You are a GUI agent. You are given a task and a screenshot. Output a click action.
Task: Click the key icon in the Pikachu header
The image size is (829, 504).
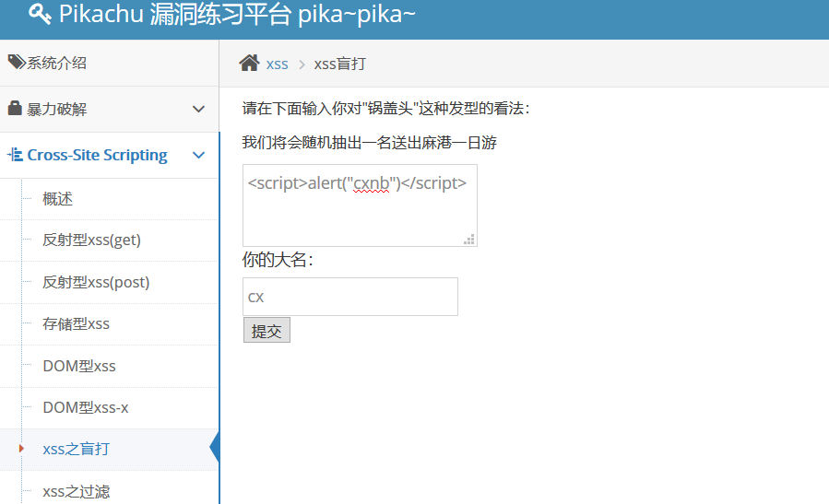[40, 14]
